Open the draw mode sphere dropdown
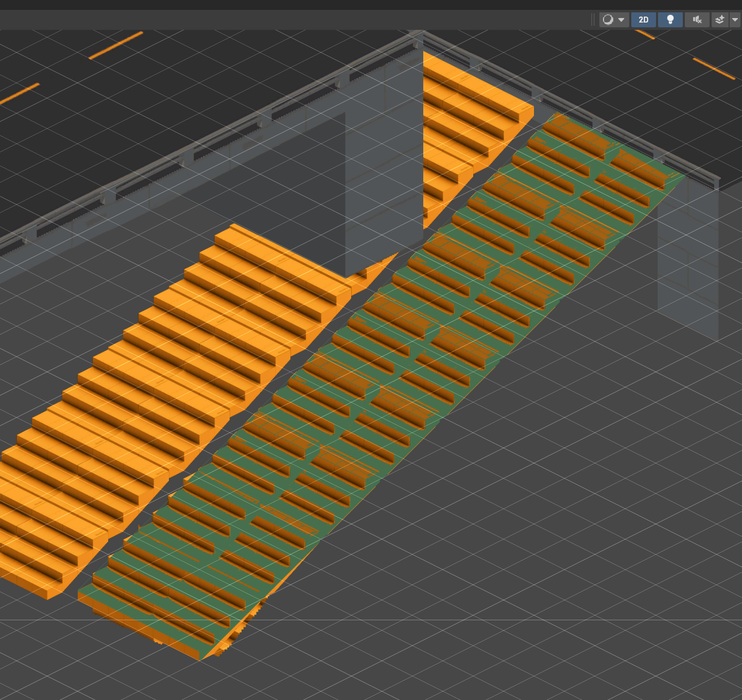The width and height of the screenshot is (742, 700). tap(614, 20)
